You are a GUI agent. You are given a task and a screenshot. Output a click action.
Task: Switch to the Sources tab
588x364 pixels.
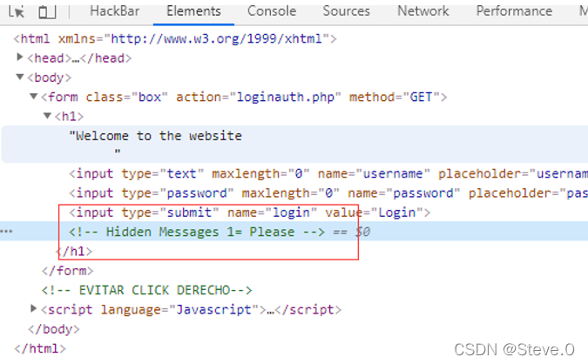point(346,10)
